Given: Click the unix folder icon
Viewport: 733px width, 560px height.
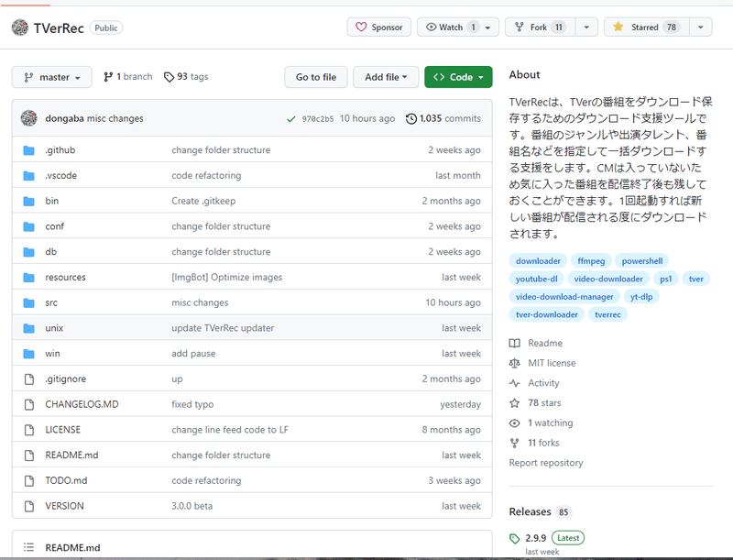Looking at the screenshot, I should coord(29,329).
